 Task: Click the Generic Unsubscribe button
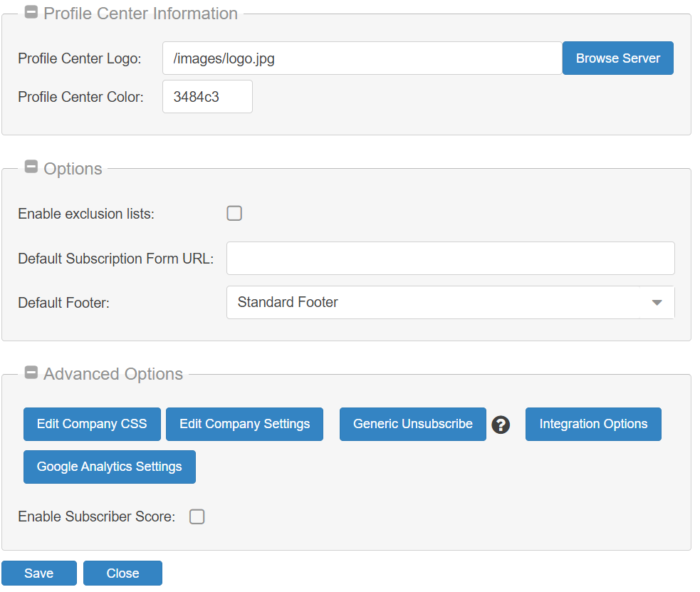(x=413, y=424)
